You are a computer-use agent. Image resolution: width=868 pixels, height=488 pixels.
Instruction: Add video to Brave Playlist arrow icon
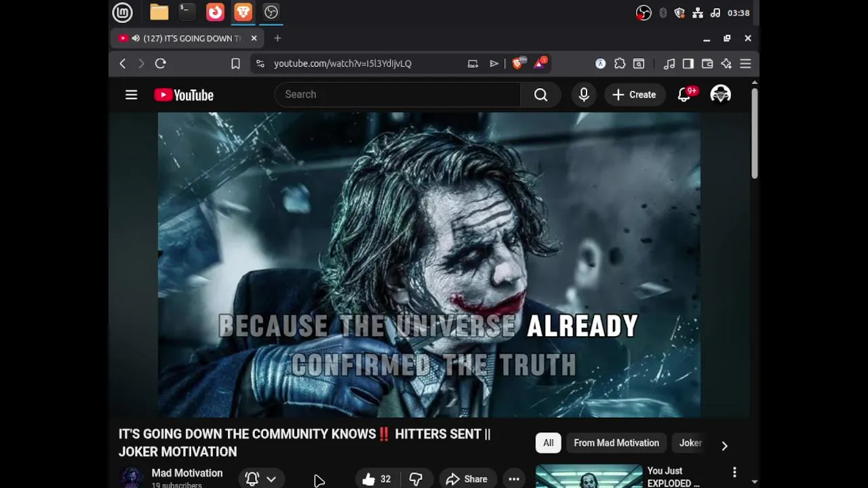click(x=494, y=64)
